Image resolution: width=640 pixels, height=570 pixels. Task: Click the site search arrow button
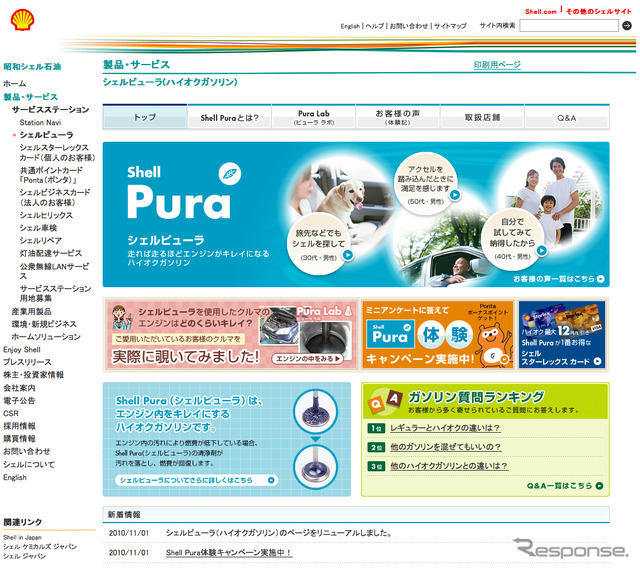click(627, 26)
